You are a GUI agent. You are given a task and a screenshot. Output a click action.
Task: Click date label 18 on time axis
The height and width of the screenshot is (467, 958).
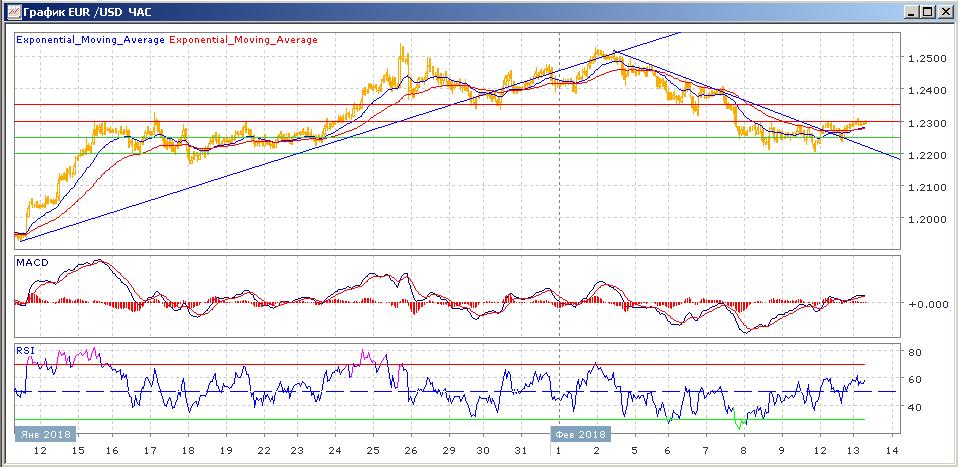tap(188, 451)
